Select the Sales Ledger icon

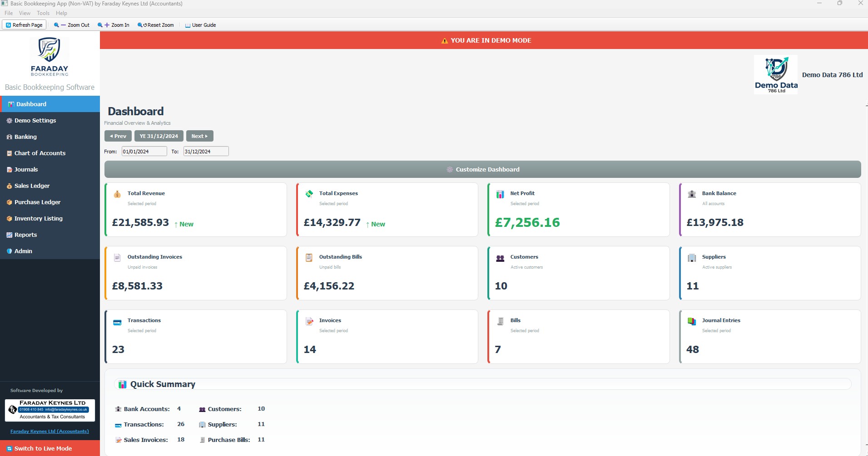[9, 186]
